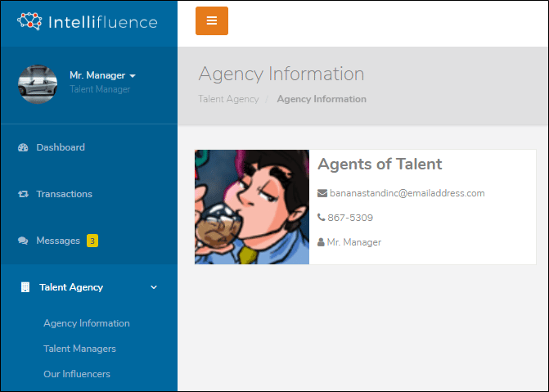The width and height of the screenshot is (549, 392).
Task: Click the person icon beside Mr. Manager
Action: [321, 242]
